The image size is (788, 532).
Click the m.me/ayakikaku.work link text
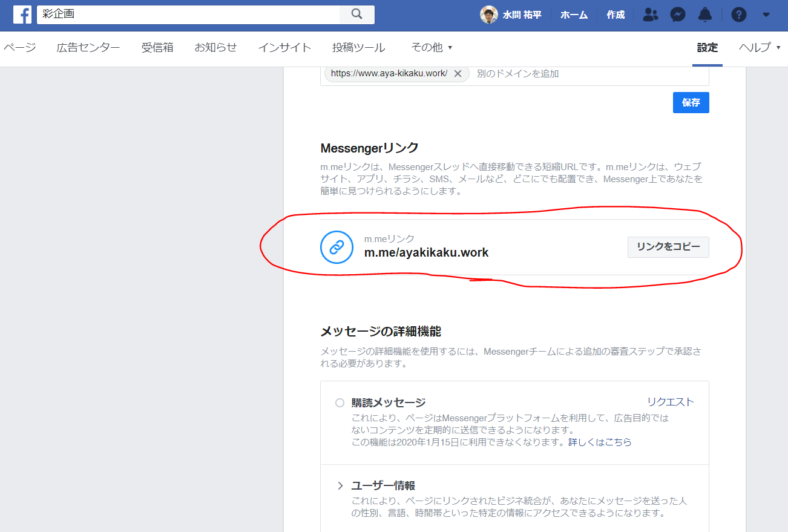click(426, 253)
